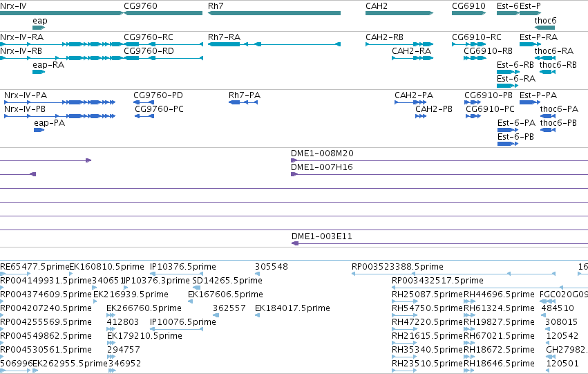Click the thoc6-RA transcript label
Image resolution: width=588 pixels, height=374 pixels.
click(x=554, y=51)
